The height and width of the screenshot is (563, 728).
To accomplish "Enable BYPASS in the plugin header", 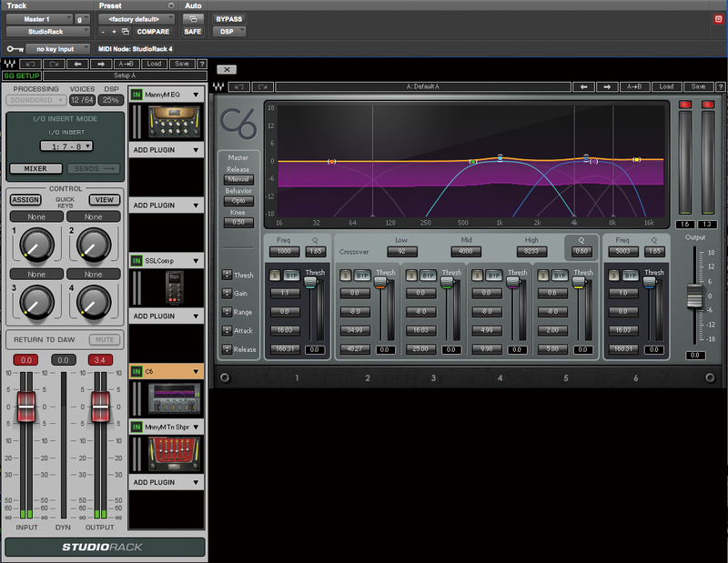I will 229,19.
